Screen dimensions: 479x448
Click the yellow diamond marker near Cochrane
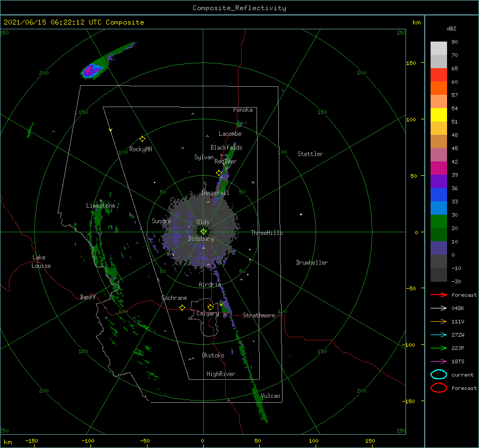tap(182, 307)
